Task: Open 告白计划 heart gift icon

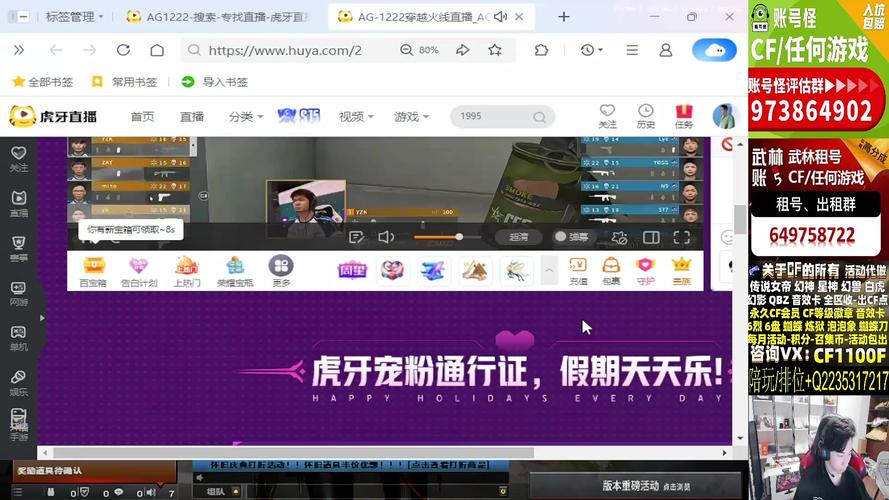Action: 139,271
